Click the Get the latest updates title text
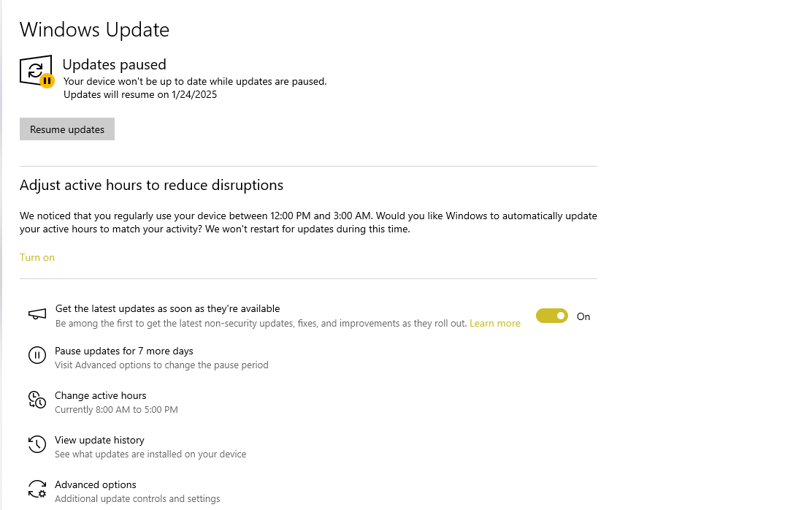Viewport: 812px width, 510px height. pyautogui.click(x=167, y=308)
